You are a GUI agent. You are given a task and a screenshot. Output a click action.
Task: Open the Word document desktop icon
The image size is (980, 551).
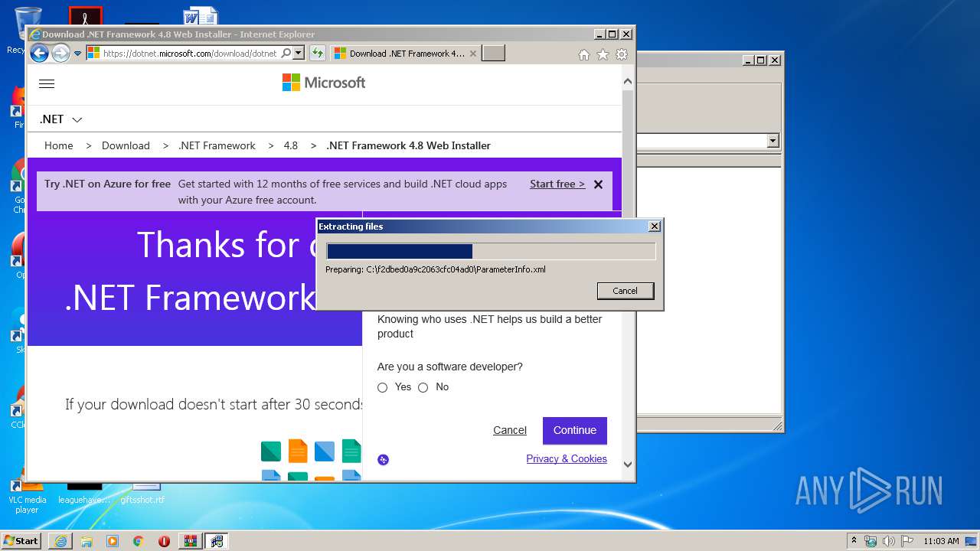201,17
